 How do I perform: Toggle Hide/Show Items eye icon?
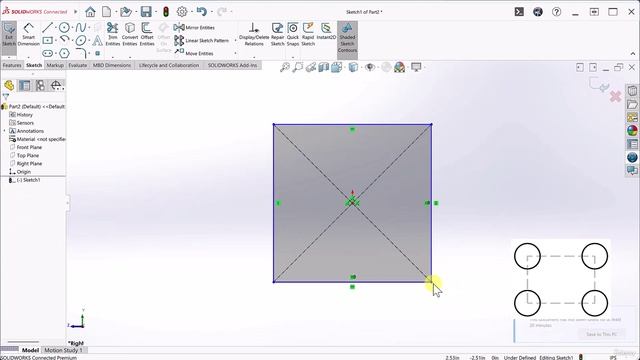(x=370, y=67)
